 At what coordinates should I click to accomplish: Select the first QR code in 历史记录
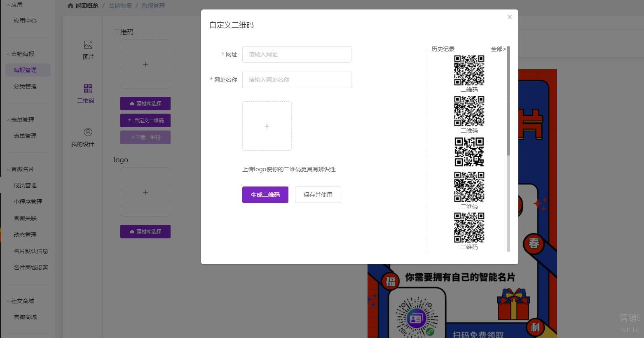469,70
